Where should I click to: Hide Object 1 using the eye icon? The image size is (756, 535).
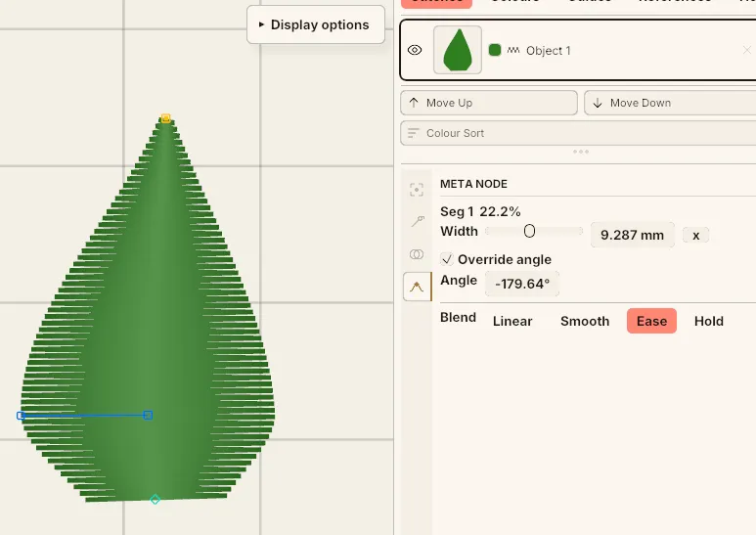click(415, 50)
